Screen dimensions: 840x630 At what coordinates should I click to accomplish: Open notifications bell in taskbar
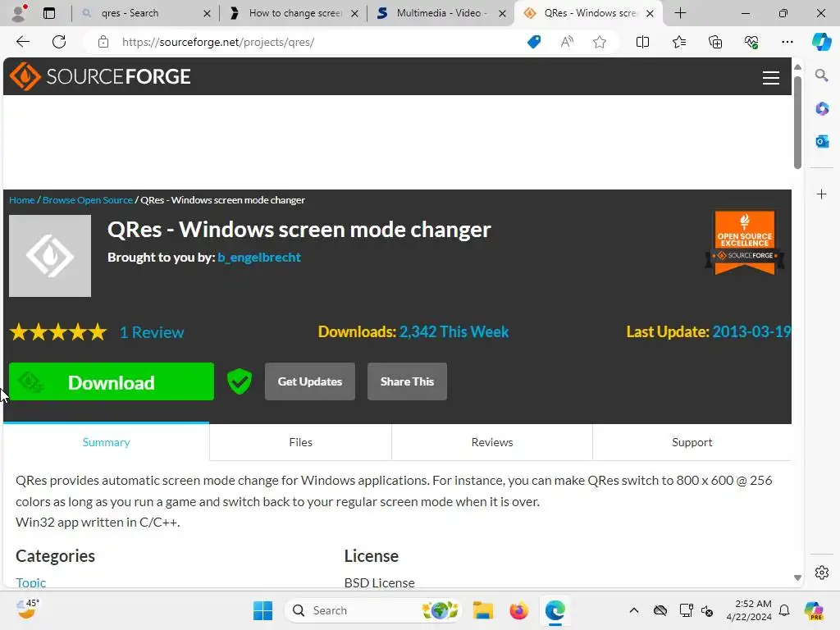tap(784, 610)
